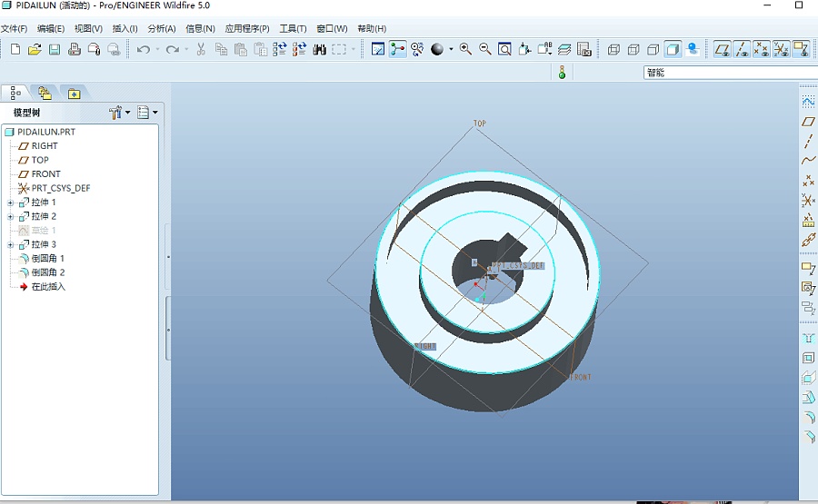The height and width of the screenshot is (504, 818).
Task: Click the Repaint screen icon
Action: pyautogui.click(x=378, y=50)
